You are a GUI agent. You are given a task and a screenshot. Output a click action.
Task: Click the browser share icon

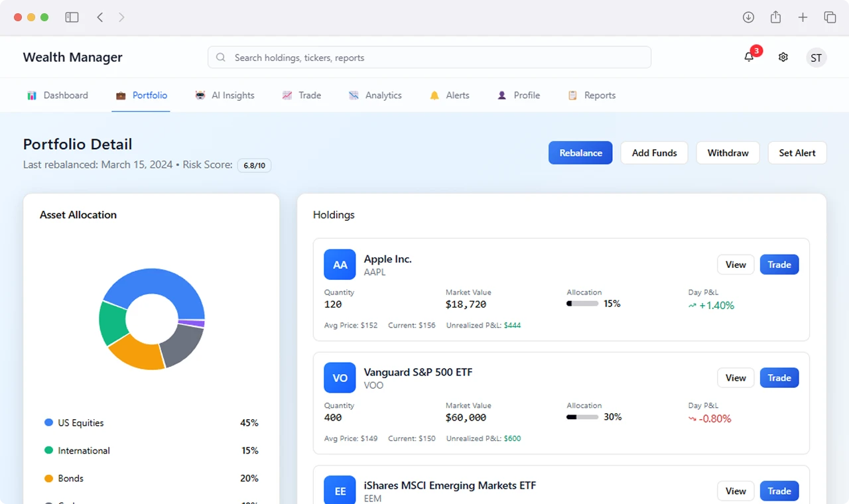[x=775, y=17]
